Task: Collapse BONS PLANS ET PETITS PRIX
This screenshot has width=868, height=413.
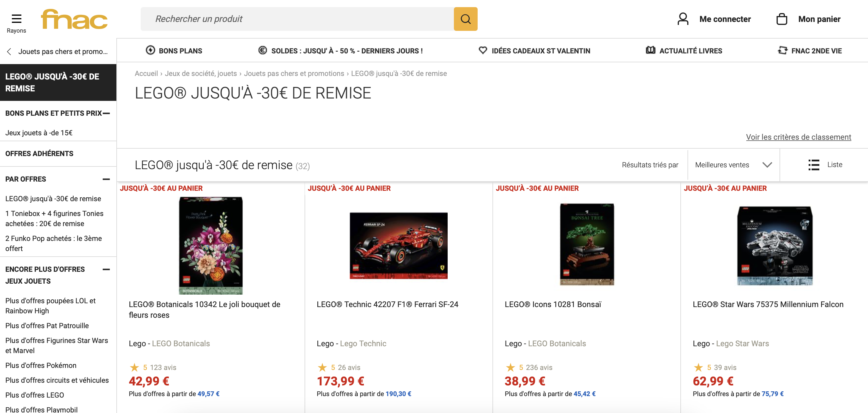Action: pos(107,113)
